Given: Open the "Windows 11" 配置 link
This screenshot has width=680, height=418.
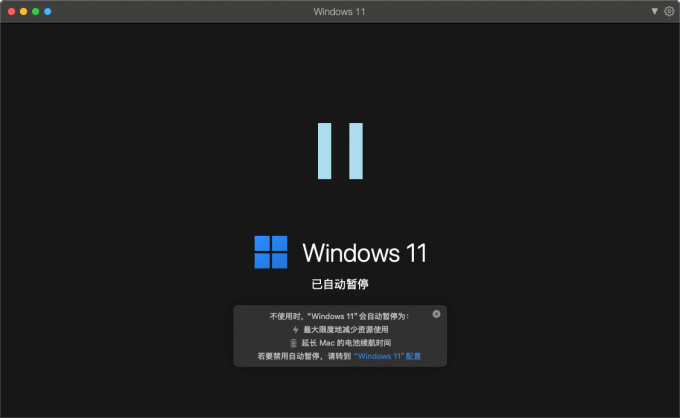Looking at the screenshot, I should 387,356.
